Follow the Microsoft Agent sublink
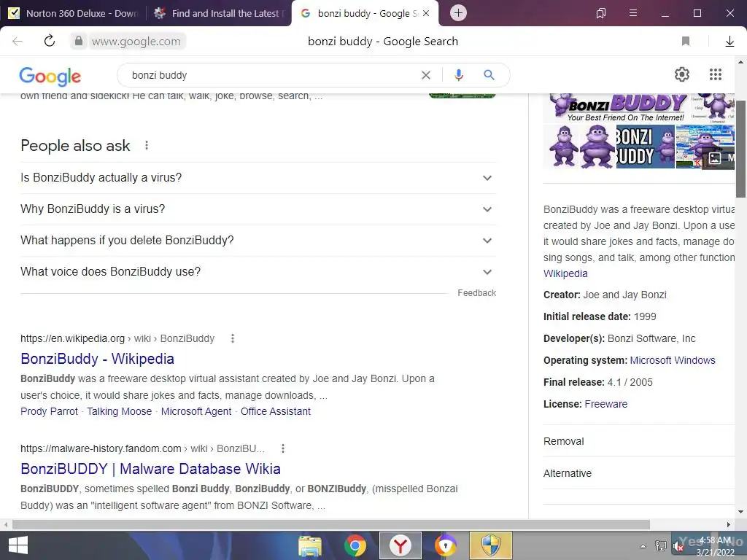The height and width of the screenshot is (560, 747). coord(196,411)
